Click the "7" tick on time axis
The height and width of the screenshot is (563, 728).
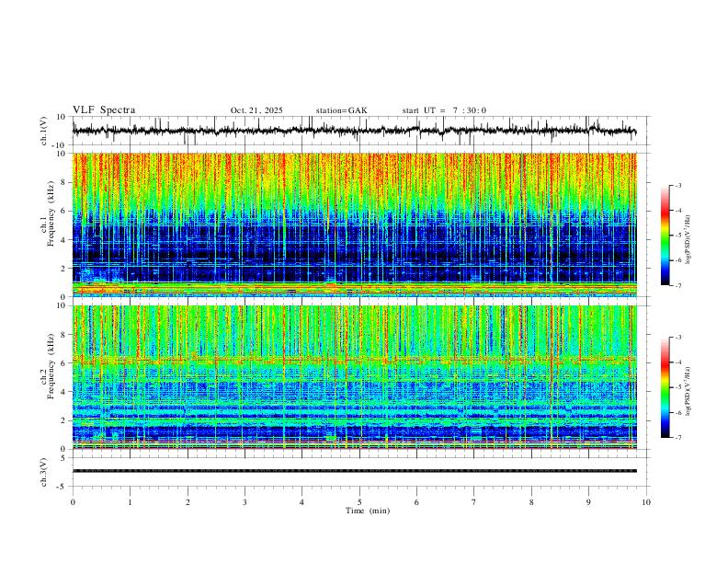pyautogui.click(x=474, y=502)
